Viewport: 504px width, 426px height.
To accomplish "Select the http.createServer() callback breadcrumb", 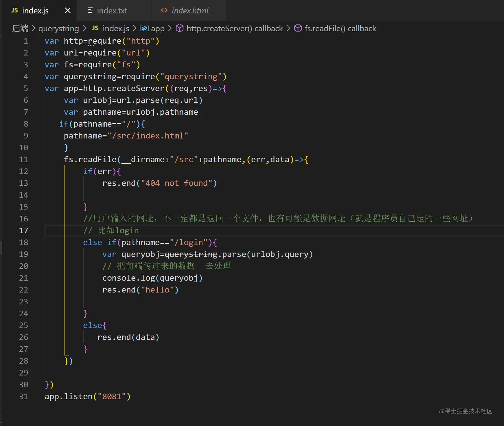I will click(x=235, y=29).
